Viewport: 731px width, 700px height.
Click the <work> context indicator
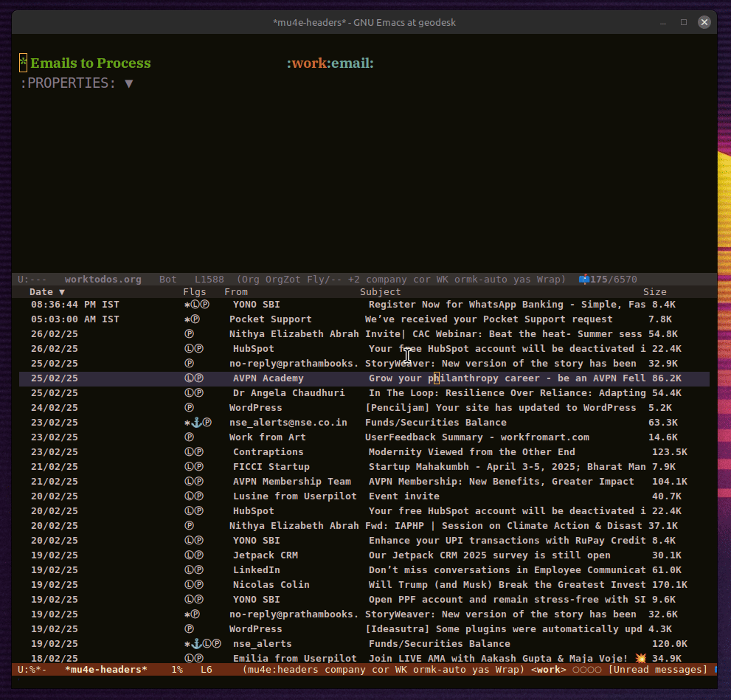click(x=548, y=669)
